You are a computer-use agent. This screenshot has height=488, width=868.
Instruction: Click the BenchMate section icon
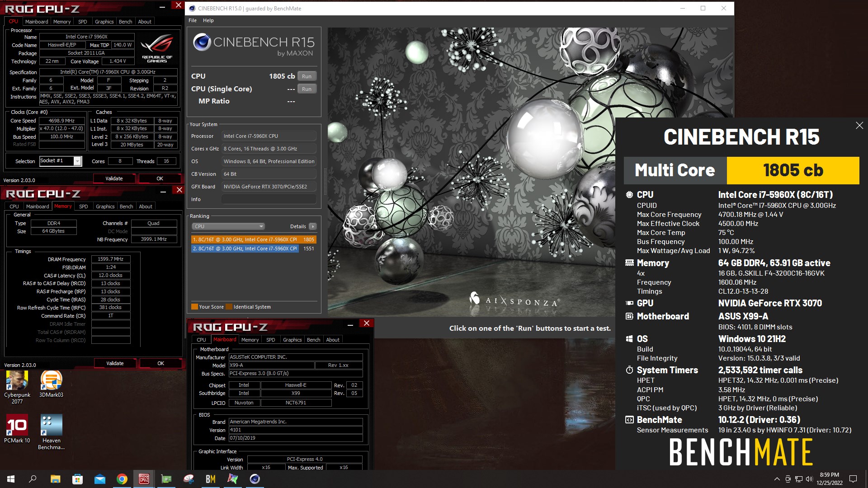(x=629, y=420)
